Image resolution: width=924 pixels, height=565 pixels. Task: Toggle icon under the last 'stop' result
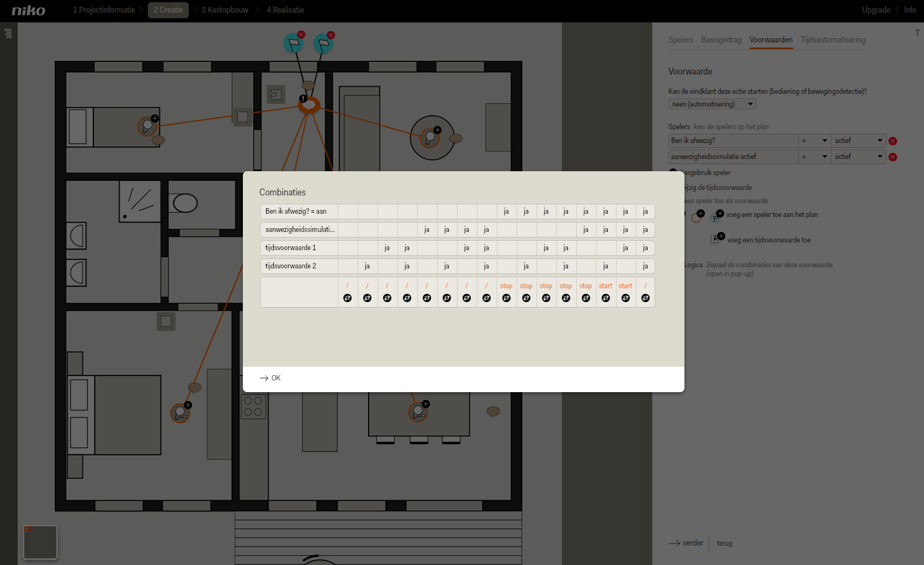[x=586, y=298]
